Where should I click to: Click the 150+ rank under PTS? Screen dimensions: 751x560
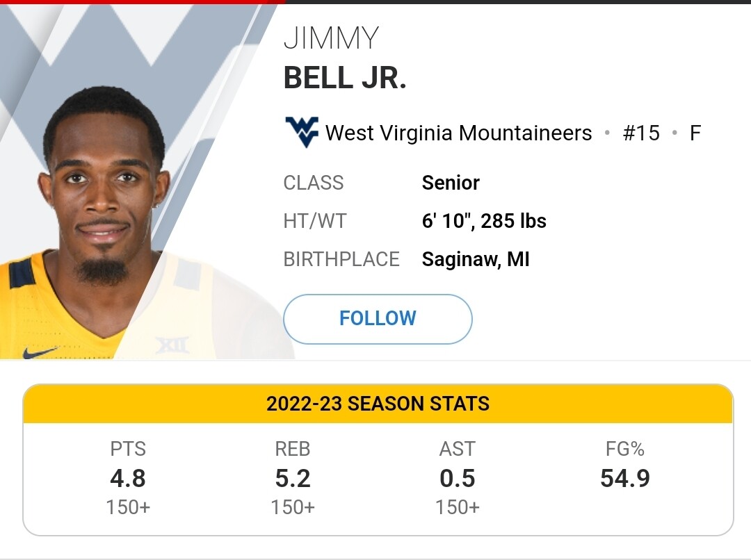click(x=128, y=507)
